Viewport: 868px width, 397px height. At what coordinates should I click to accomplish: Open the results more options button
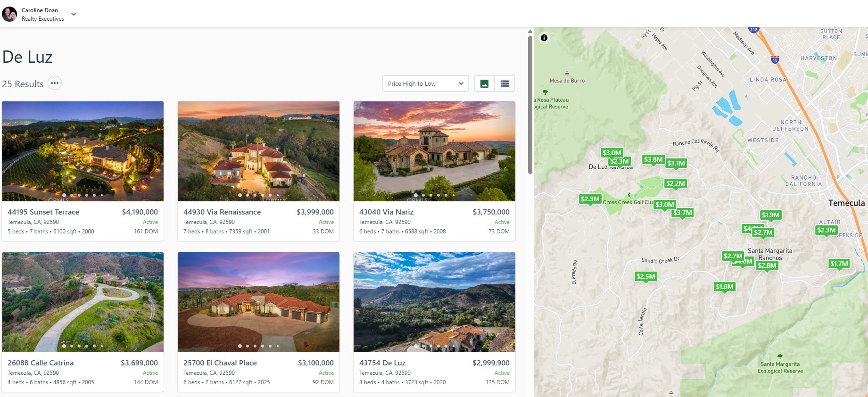click(55, 83)
